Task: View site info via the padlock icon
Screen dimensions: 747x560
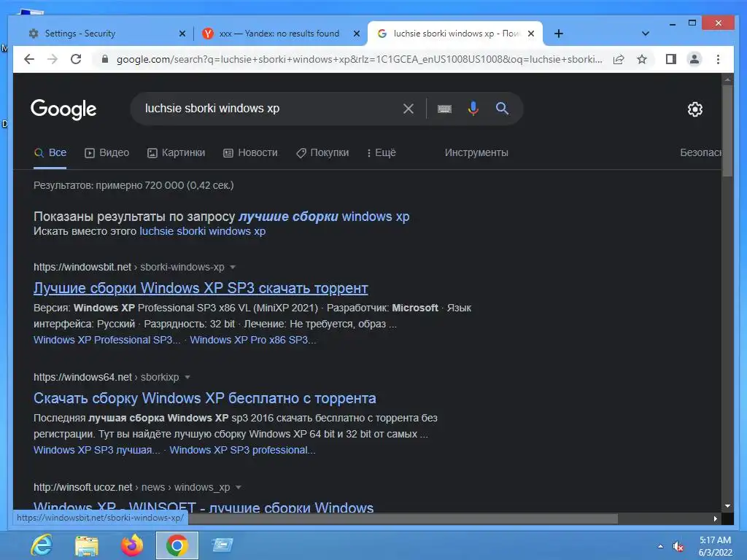Action: coord(105,59)
